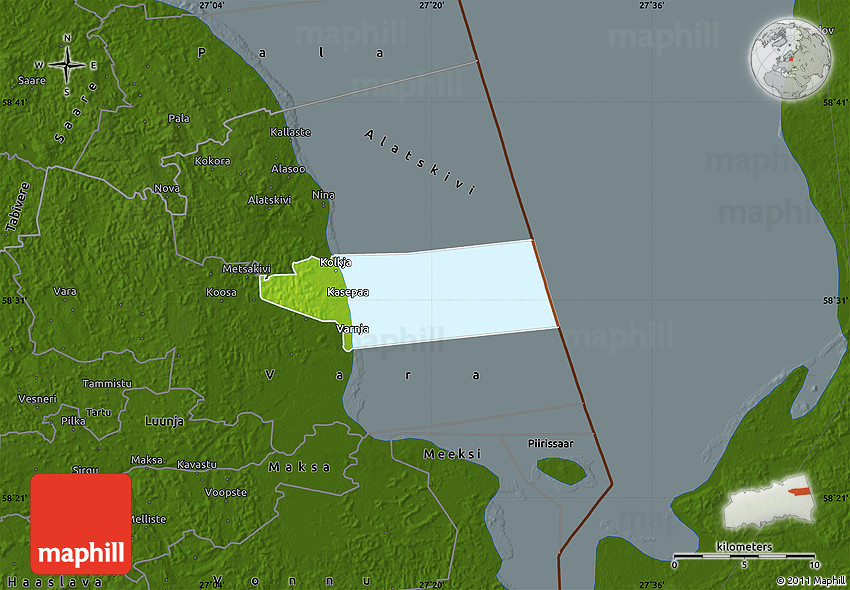The width and height of the screenshot is (850, 590).
Task: Click the kilometers scale bar
Action: coord(744,555)
